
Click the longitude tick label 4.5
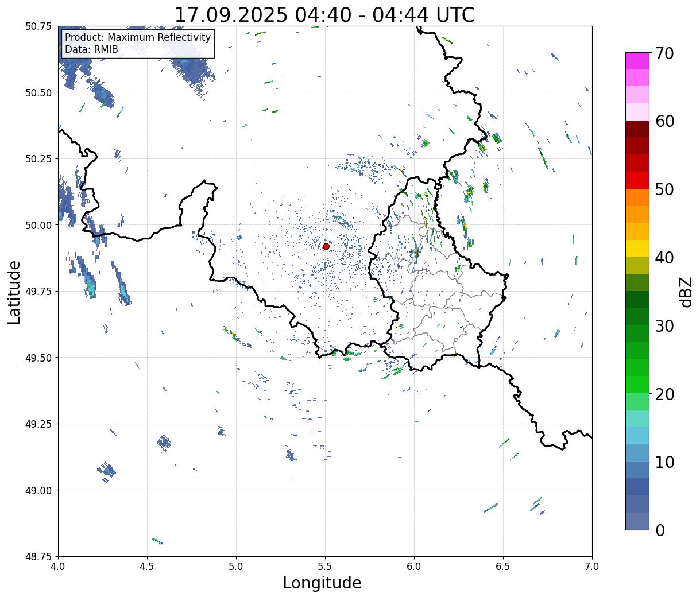tap(147, 566)
